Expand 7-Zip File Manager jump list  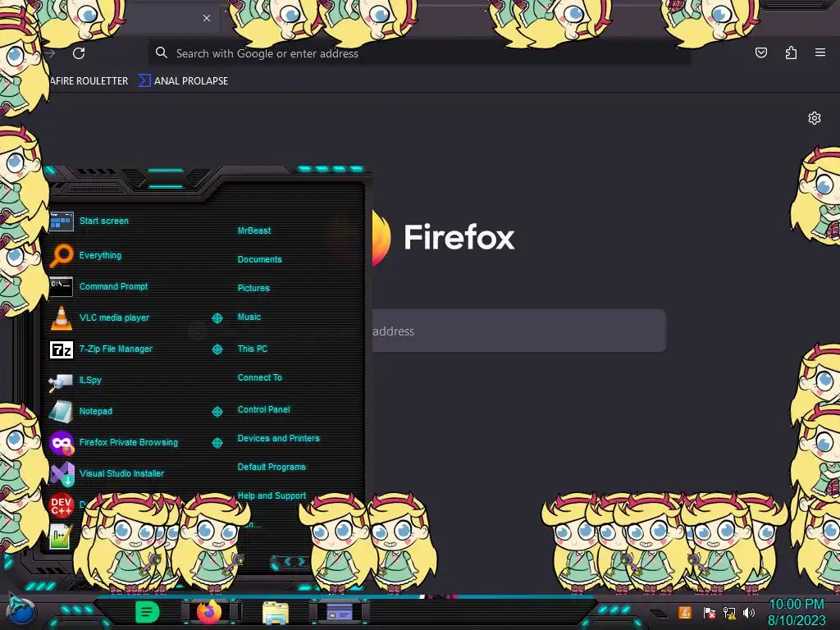coord(217,349)
